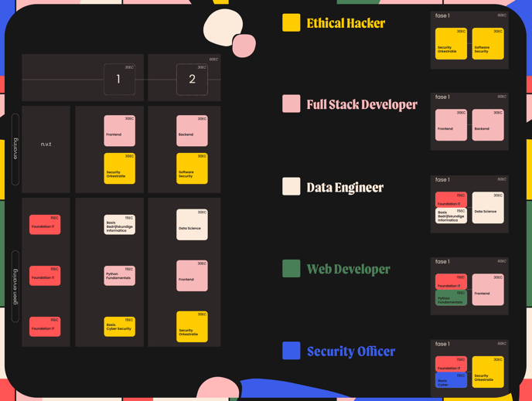Click the pink Full Stack Developer swatch

pos(291,104)
